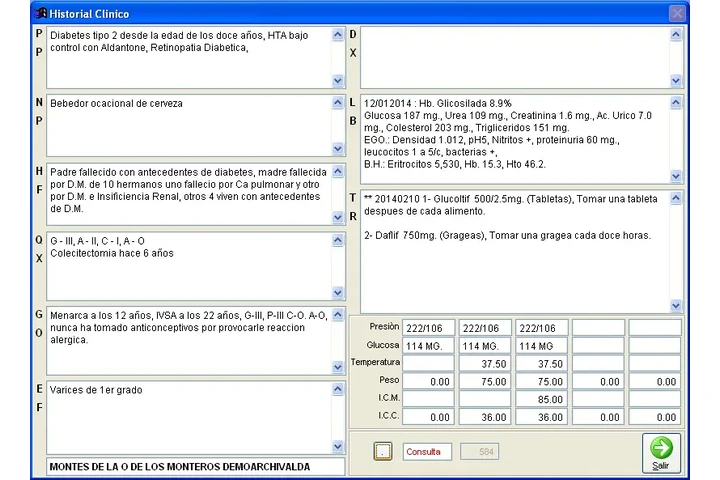This screenshot has height=480, width=720.
Task: Click the I.C.M. row label
Action: (x=389, y=397)
